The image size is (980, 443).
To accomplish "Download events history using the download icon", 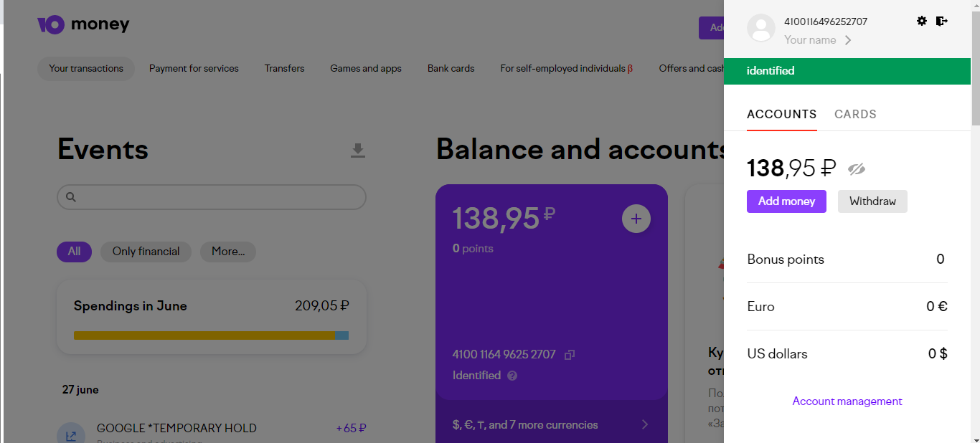I will coord(357,151).
